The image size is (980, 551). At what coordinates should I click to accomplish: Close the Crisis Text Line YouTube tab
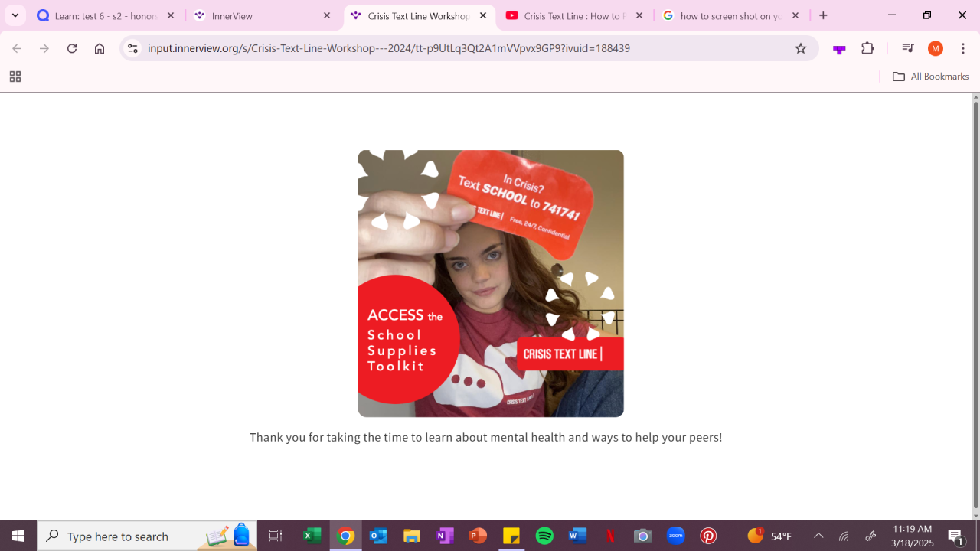tap(639, 15)
